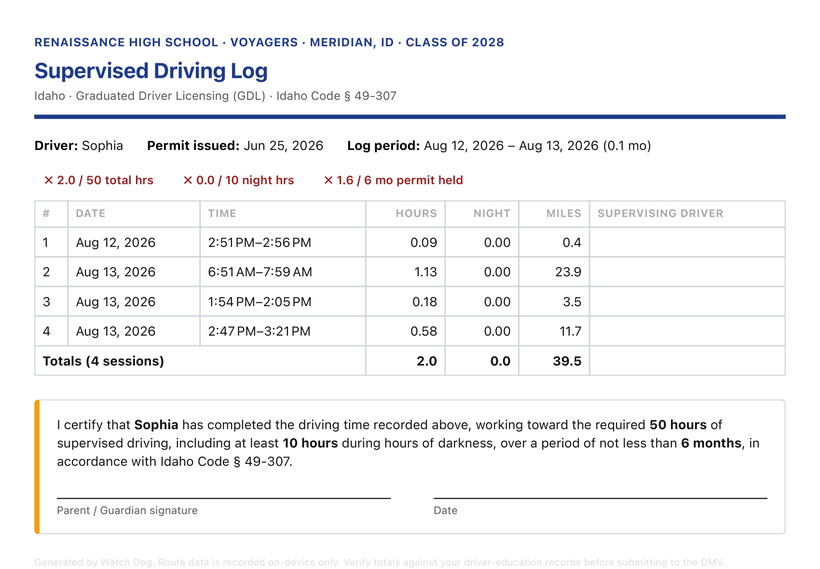
Task: Click the Parent / Guardian signature line
Action: pyautogui.click(x=224, y=498)
